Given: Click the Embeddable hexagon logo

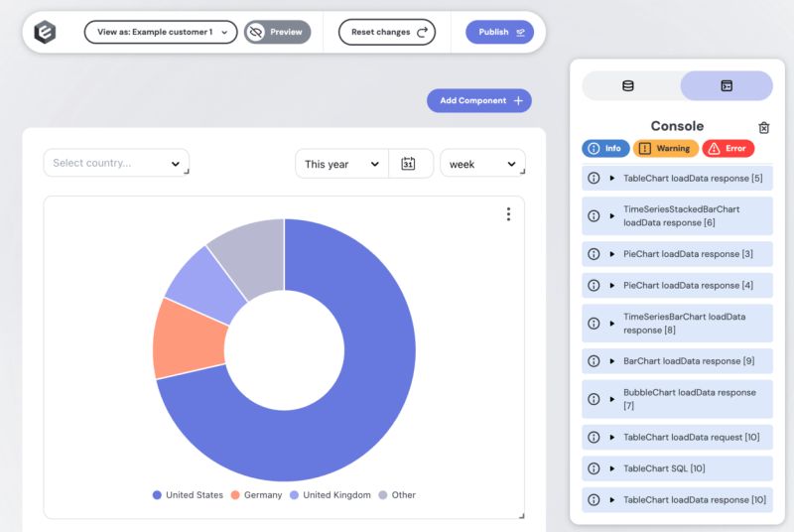Looking at the screenshot, I should pyautogui.click(x=45, y=32).
